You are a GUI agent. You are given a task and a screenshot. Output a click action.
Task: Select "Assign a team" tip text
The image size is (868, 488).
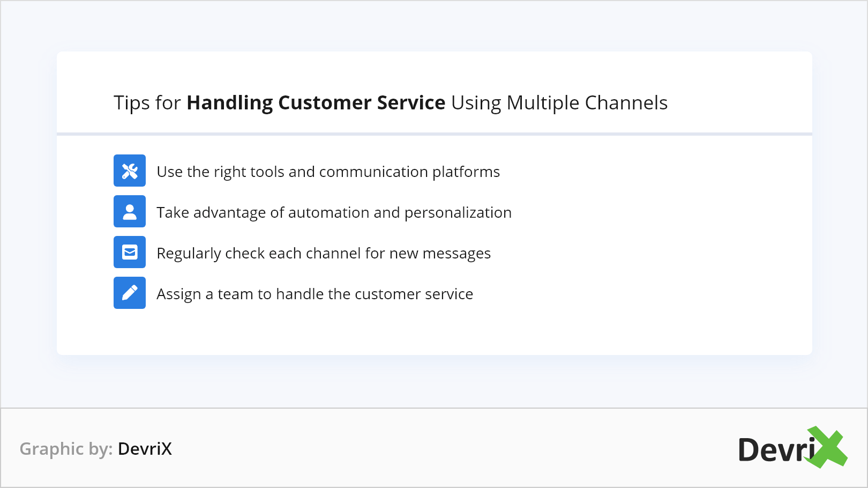315,294
